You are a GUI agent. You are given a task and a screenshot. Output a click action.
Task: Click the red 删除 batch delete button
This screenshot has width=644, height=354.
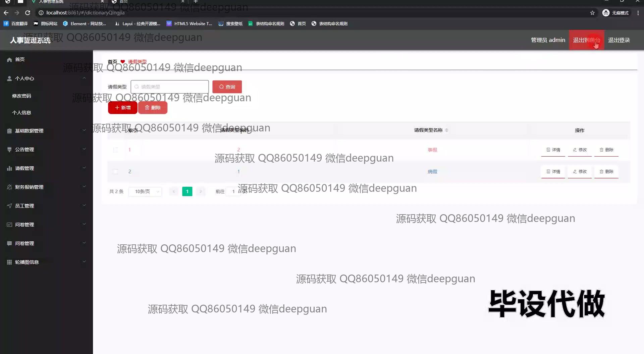[153, 108]
